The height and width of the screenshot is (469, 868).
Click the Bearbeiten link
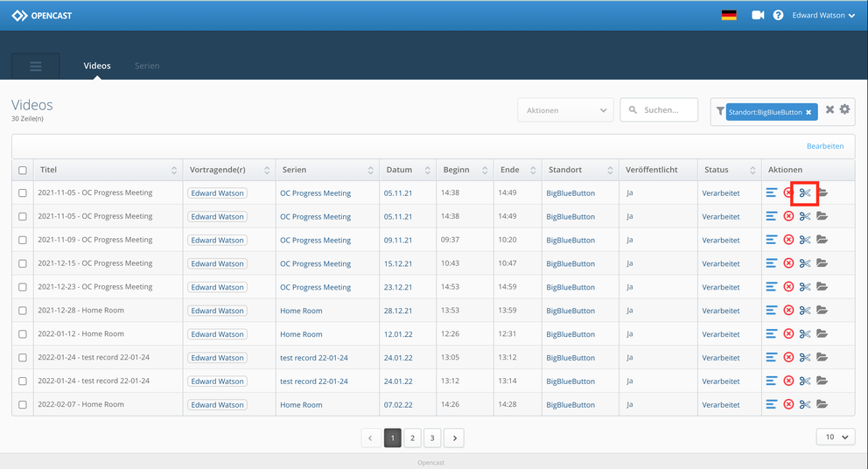point(824,146)
